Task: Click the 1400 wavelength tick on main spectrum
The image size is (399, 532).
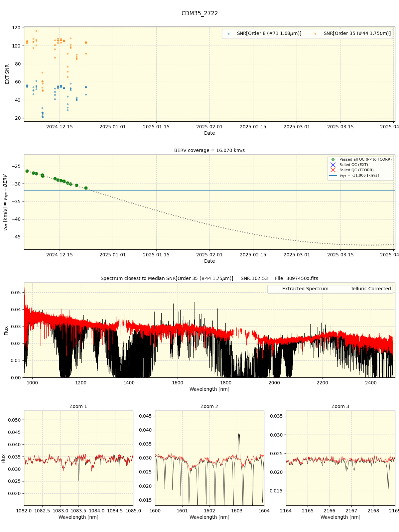Action: pyautogui.click(x=129, y=383)
